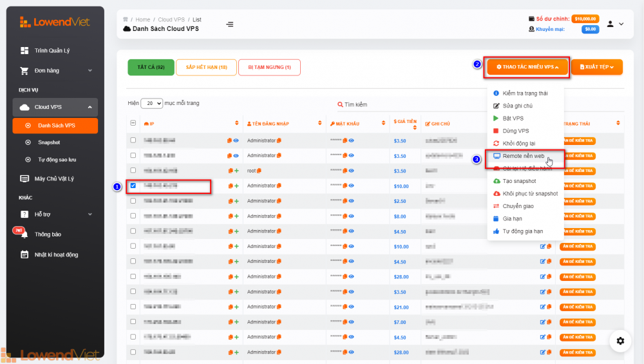Click the wallet icon near Số dư chính

click(531, 19)
